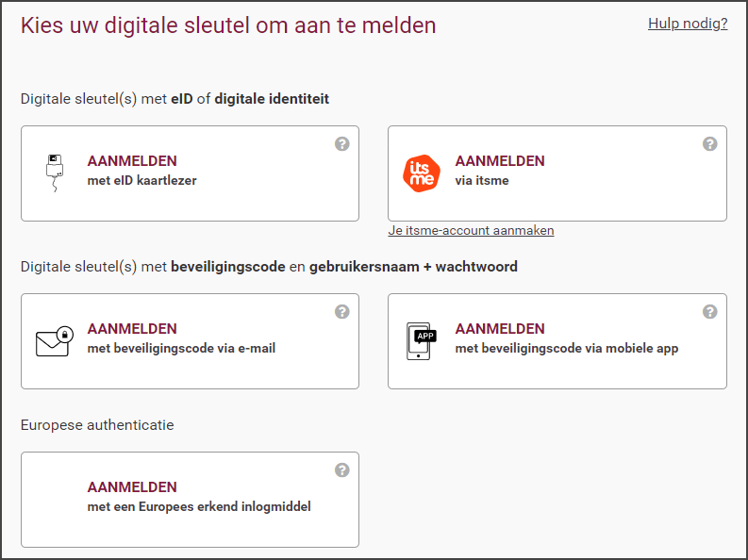Viewport: 748px width, 560px height.
Task: Click the orange itsme logo
Action: 422,173
